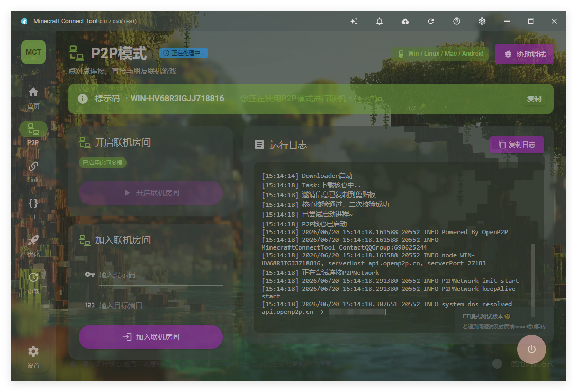Focus the 输入目标端口 port field
Screen dimensions: 577x392
(160, 306)
